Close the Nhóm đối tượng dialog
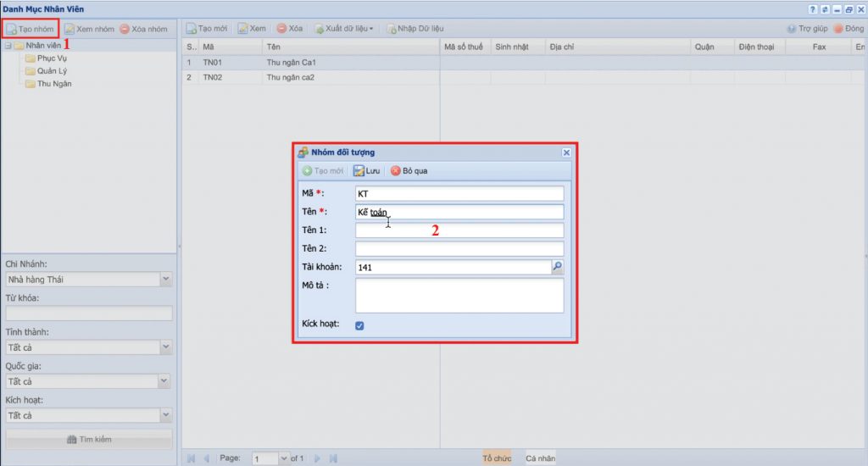The image size is (868, 466). click(566, 153)
